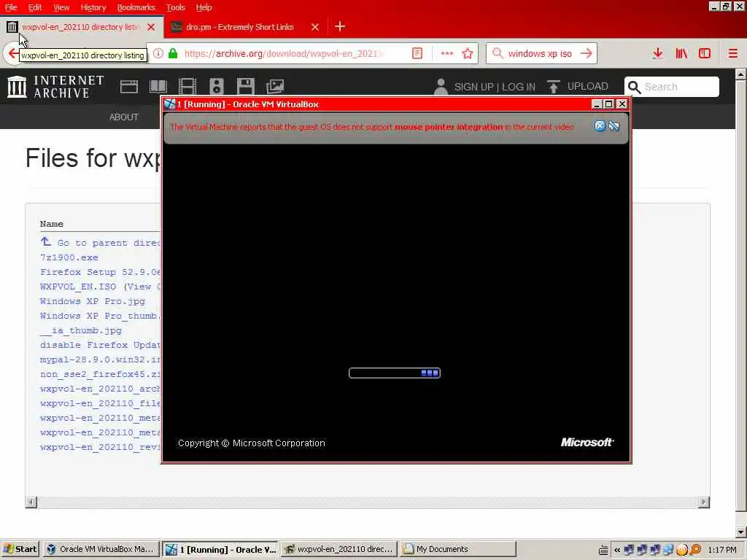Open the Software floppy disk icon
747x560 pixels.
pos(245,87)
